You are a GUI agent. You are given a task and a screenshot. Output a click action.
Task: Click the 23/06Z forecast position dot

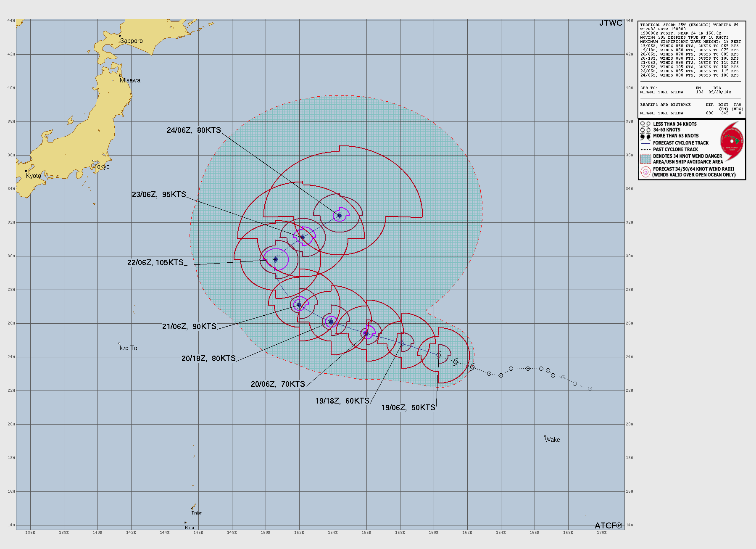303,238
